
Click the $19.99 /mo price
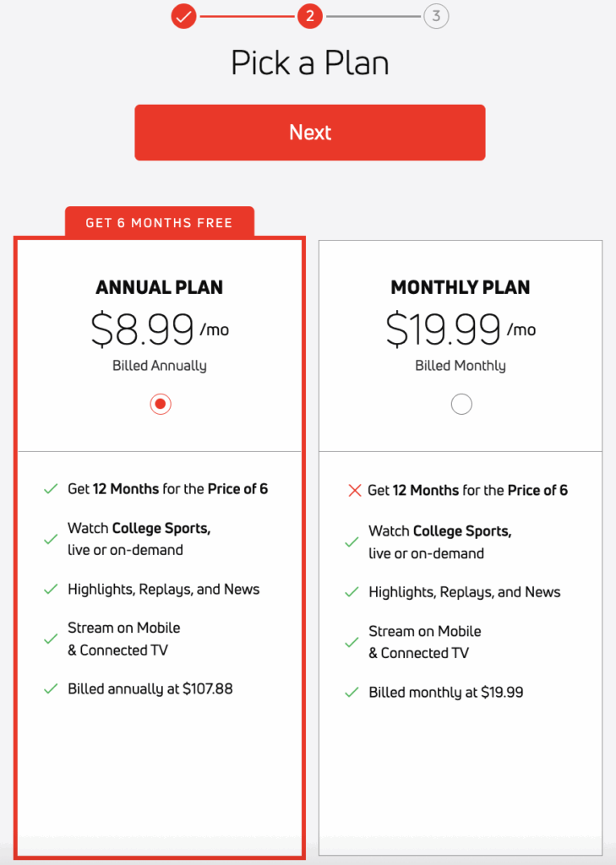click(461, 329)
